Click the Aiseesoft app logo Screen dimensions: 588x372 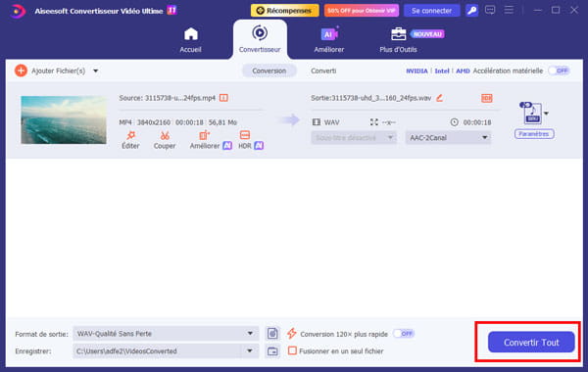[18, 11]
